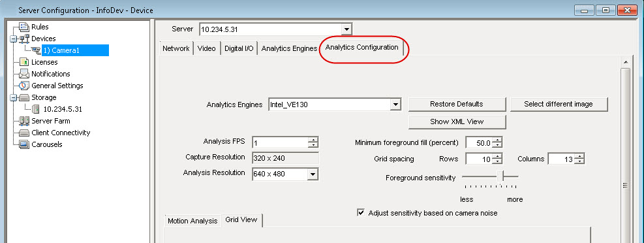This screenshot has height=243, width=644.
Task: Click the 10.234.5.31 storage server icon
Action: [x=36, y=109]
